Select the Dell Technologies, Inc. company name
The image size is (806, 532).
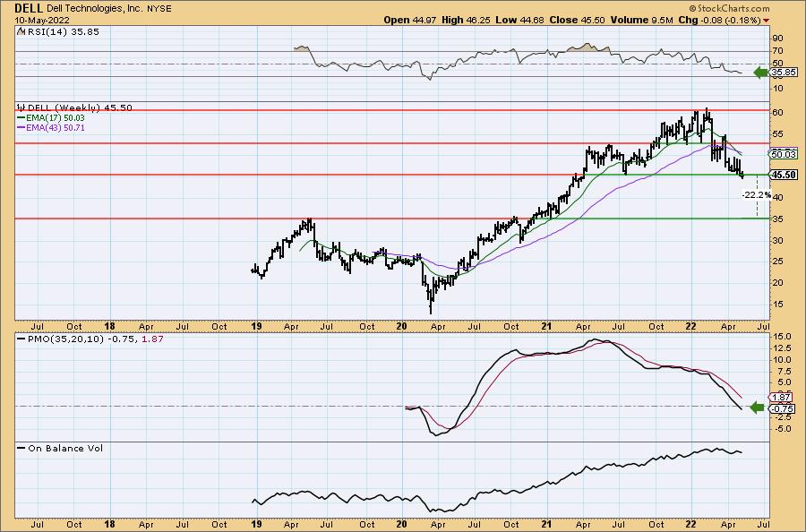(93, 9)
